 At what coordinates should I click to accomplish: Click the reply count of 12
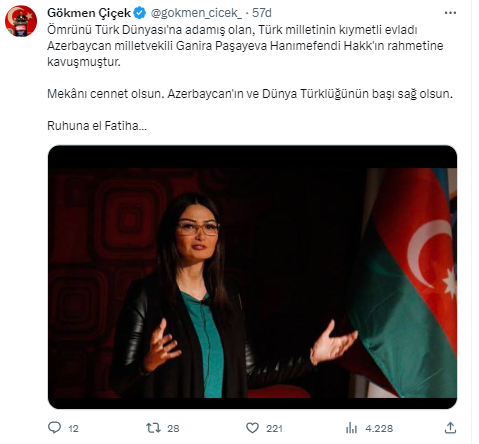pos(73,428)
